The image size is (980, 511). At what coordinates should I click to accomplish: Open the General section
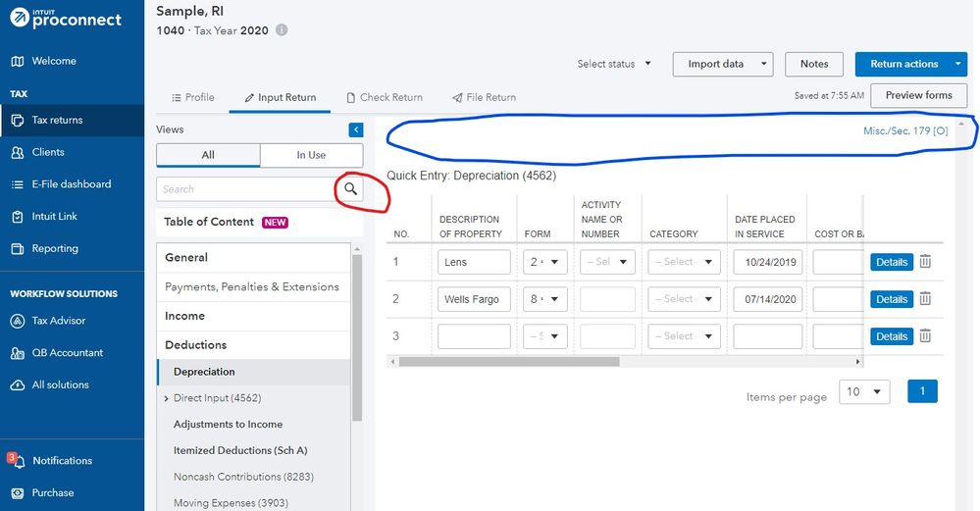253,257
